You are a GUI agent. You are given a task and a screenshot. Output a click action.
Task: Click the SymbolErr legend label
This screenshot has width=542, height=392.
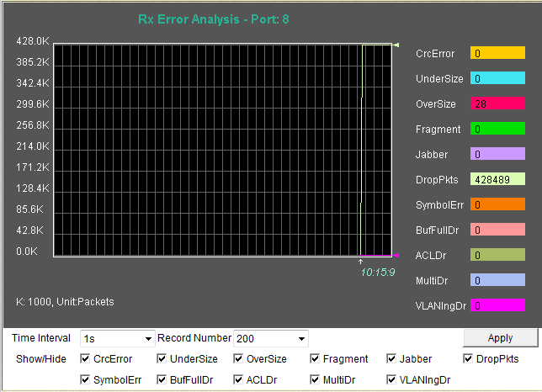(439, 205)
